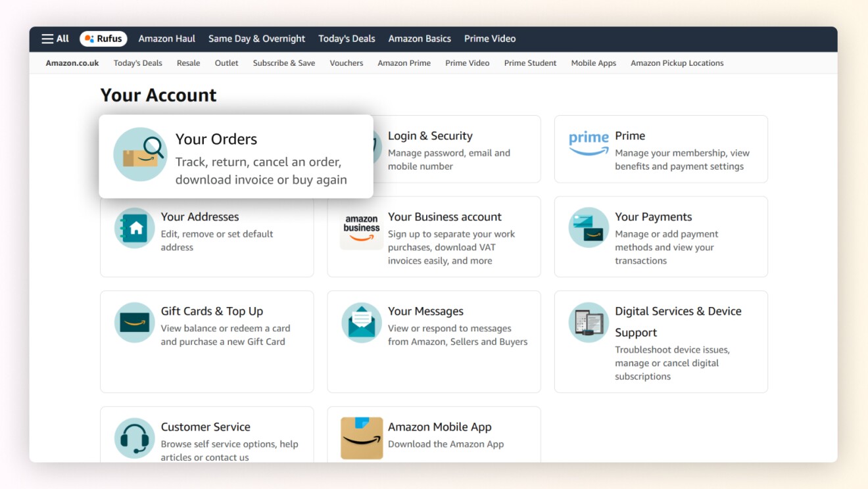This screenshot has height=489, width=868.
Task: Select Prime Video from the navigation bar
Action: 490,38
